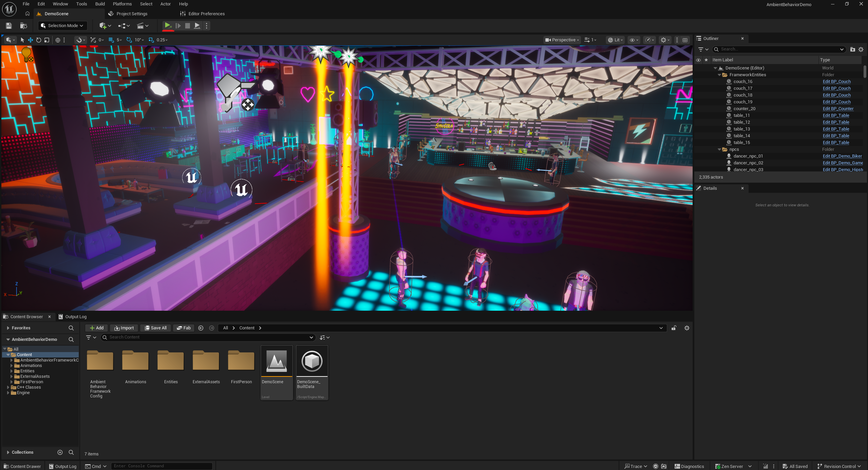This screenshot has width=868, height=470.
Task: Open the camera speed control in the viewport
Action: coord(590,40)
